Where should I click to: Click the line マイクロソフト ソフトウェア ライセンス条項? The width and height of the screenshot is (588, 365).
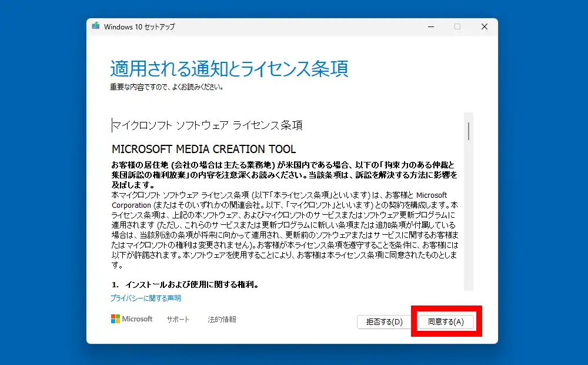tap(207, 125)
